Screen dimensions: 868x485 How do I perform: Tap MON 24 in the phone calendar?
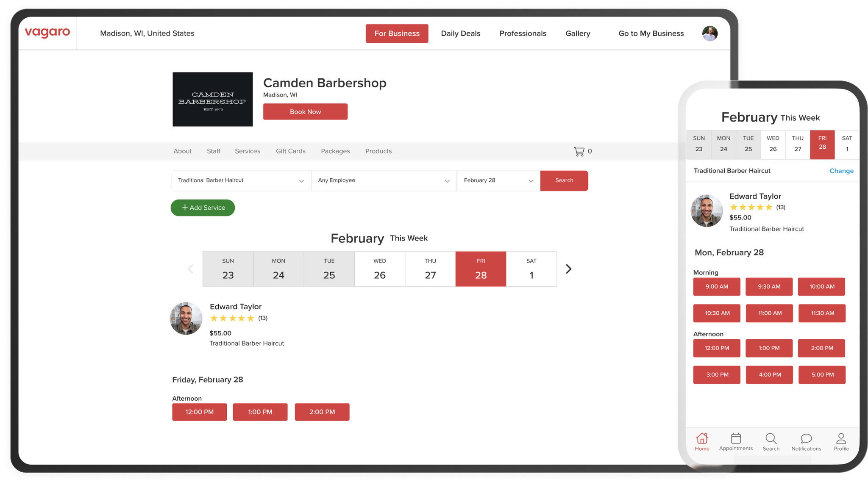click(x=723, y=144)
